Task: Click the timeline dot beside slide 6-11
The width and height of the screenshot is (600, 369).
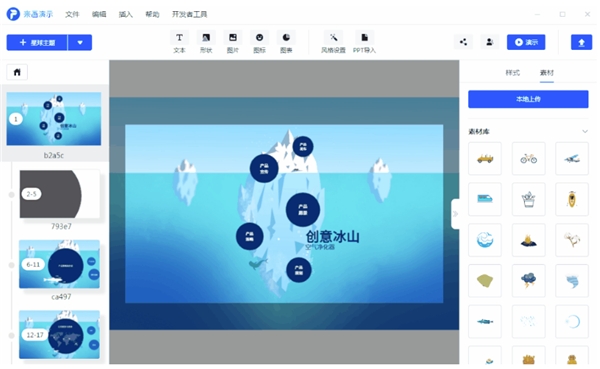Action: (11, 265)
